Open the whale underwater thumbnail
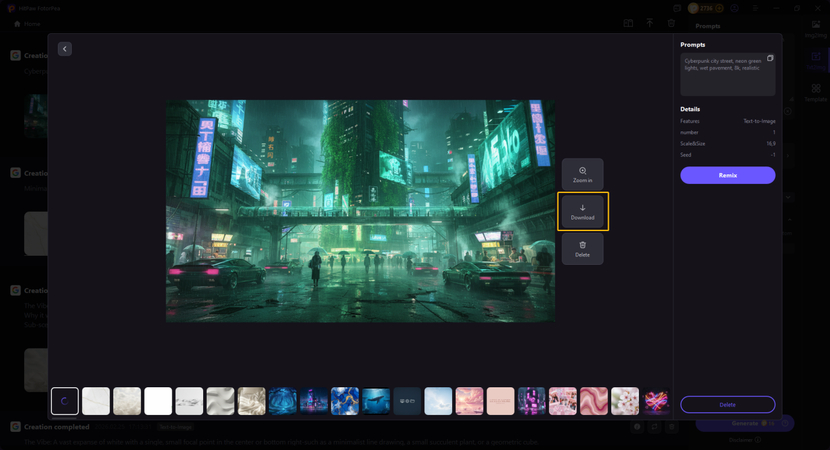 [x=376, y=401]
